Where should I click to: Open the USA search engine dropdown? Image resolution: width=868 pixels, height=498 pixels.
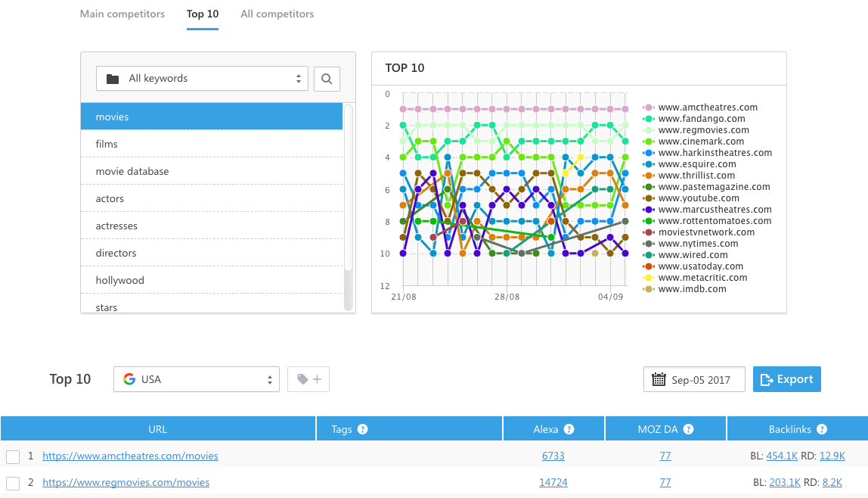pos(197,379)
